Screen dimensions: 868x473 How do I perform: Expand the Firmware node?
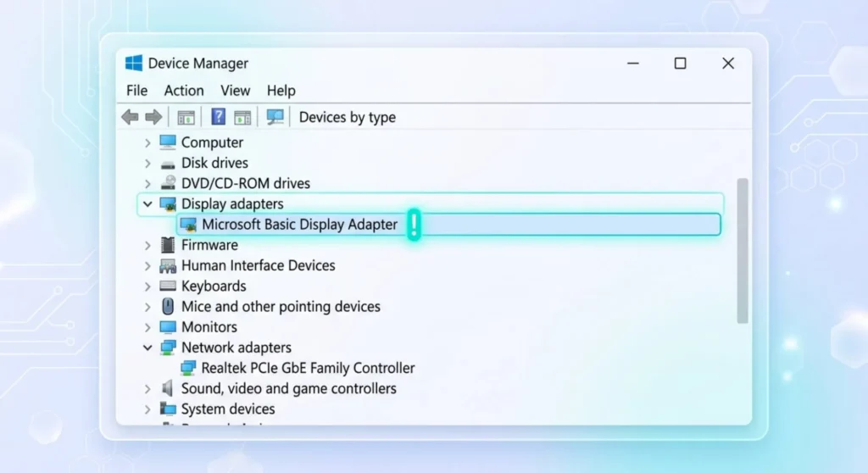pyautogui.click(x=147, y=245)
